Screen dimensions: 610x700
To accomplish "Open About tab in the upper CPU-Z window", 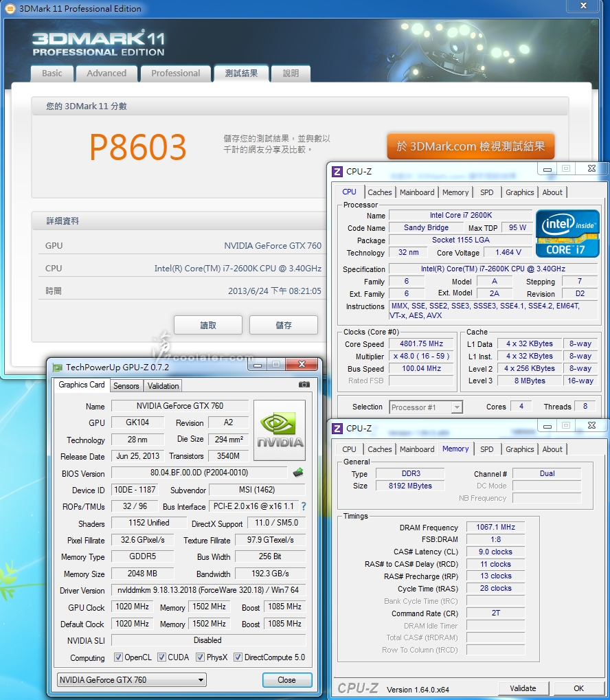I will [552, 192].
